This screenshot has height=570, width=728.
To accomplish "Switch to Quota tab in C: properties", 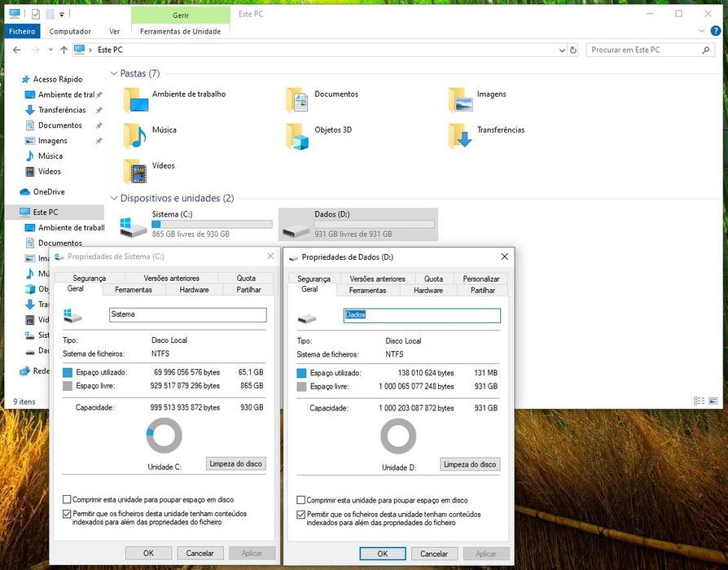I will click(246, 278).
